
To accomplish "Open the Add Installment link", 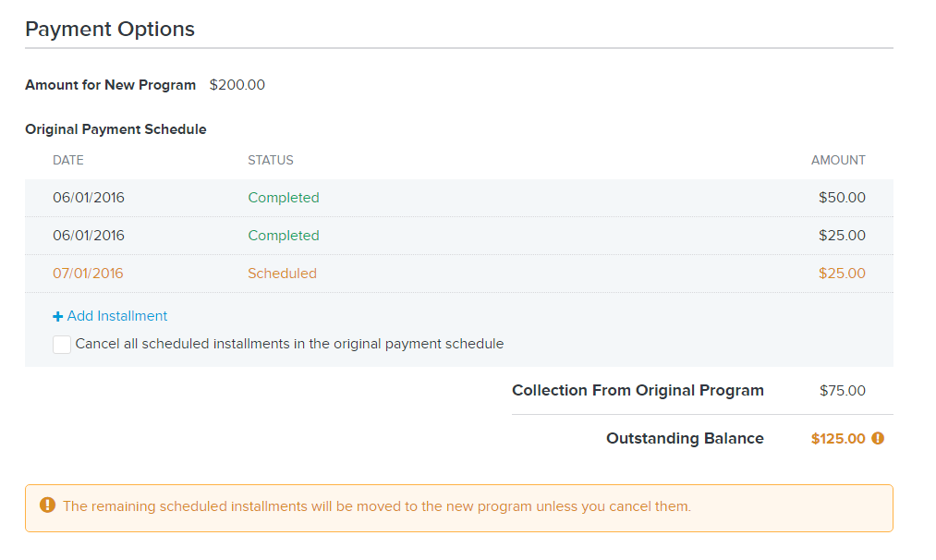I will [x=111, y=316].
